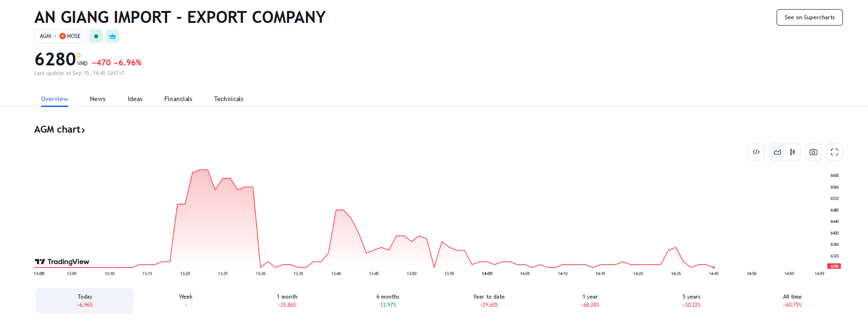The image size is (868, 331).
Task: Switch to the Technicals tab
Action: point(228,99)
